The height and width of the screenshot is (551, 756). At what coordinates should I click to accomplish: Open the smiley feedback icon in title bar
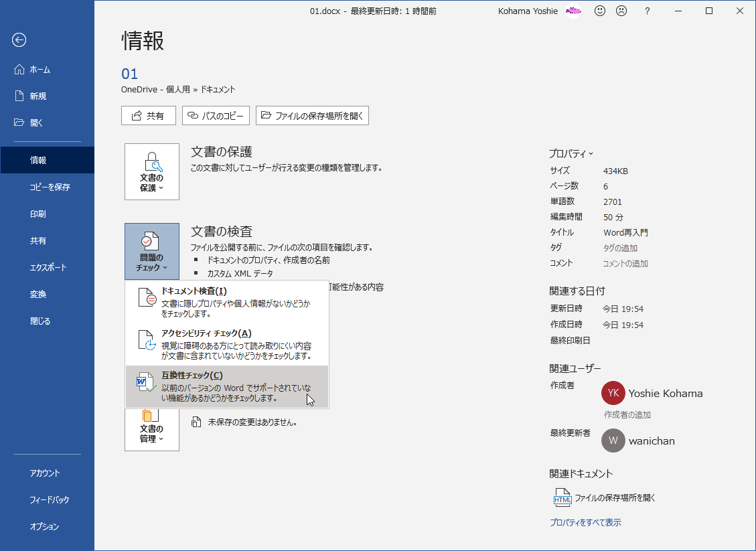(599, 11)
